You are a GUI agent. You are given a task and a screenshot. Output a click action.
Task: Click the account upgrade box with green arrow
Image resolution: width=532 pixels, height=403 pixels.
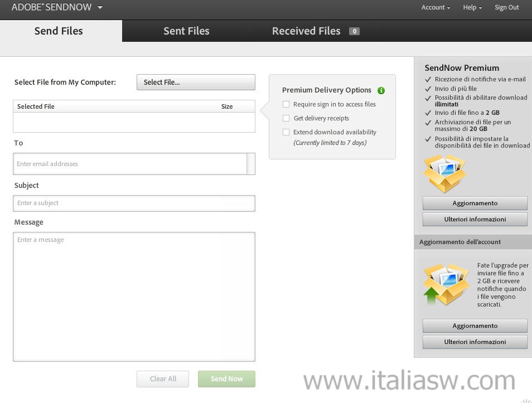(446, 285)
